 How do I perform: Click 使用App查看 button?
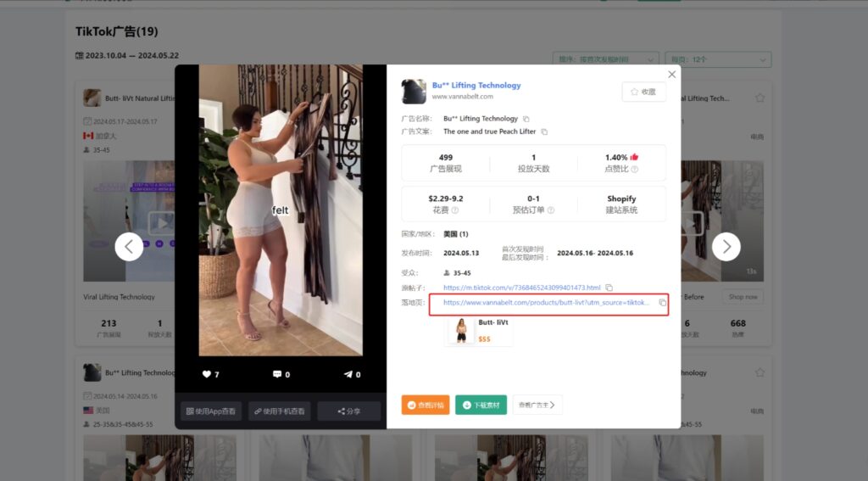[211, 411]
